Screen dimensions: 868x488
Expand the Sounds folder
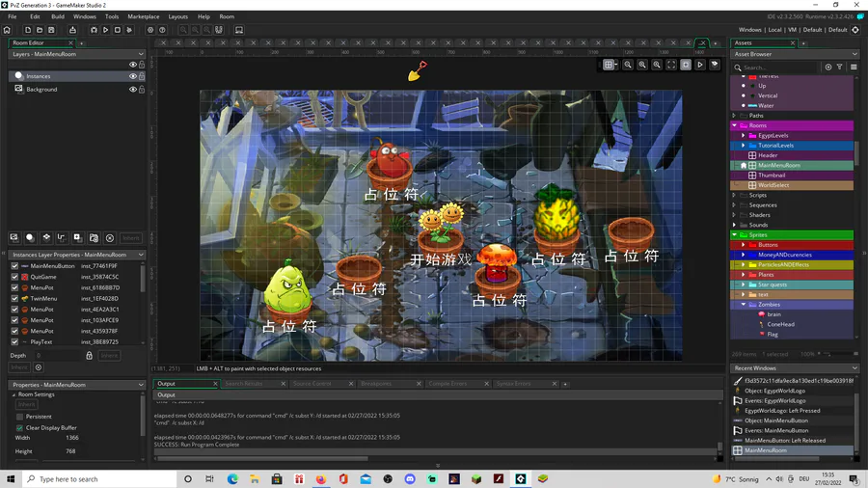(735, 225)
